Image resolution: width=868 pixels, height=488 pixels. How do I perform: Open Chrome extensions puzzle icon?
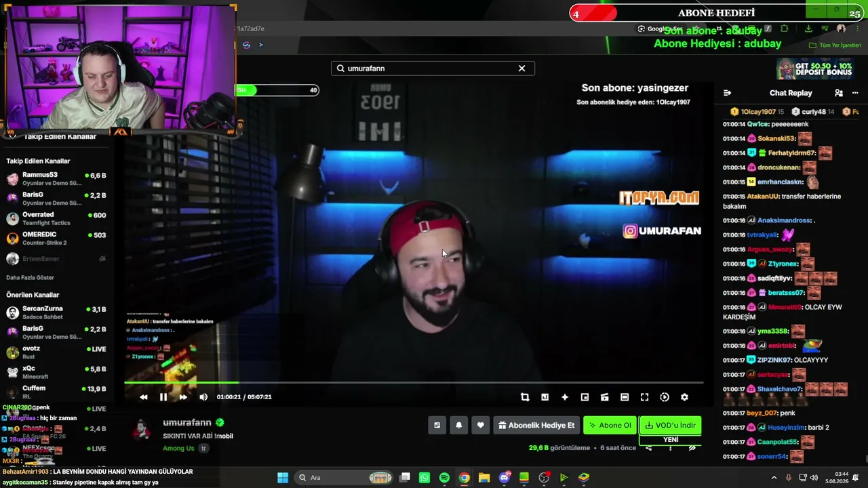pyautogui.click(x=785, y=28)
